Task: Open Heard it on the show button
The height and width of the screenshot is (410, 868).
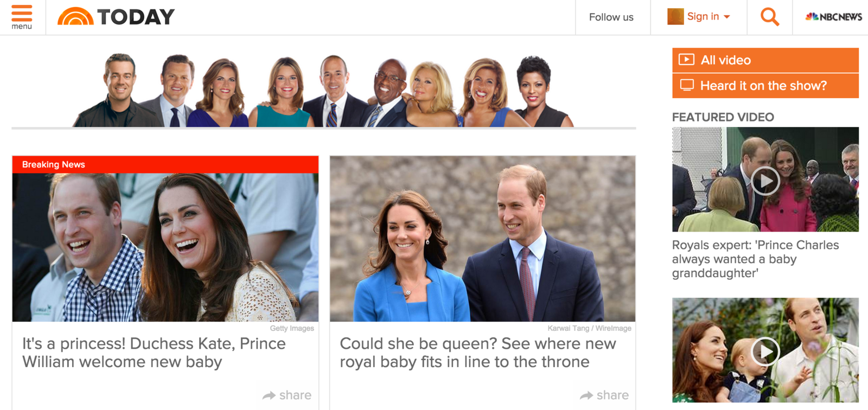Action: (765, 86)
